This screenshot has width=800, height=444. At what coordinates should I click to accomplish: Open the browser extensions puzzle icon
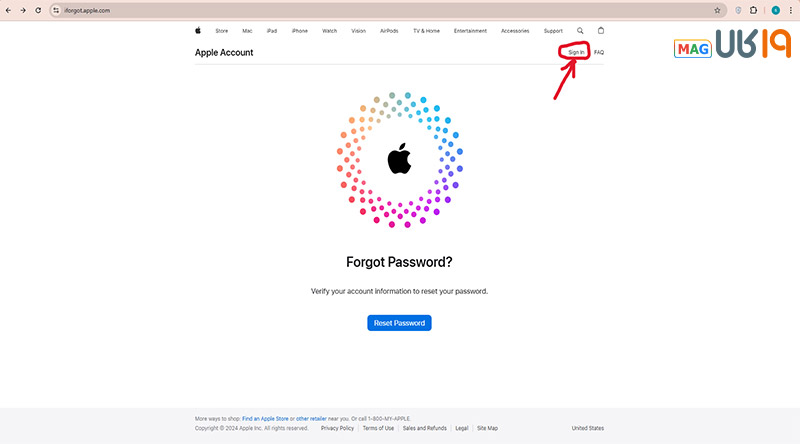tap(753, 10)
